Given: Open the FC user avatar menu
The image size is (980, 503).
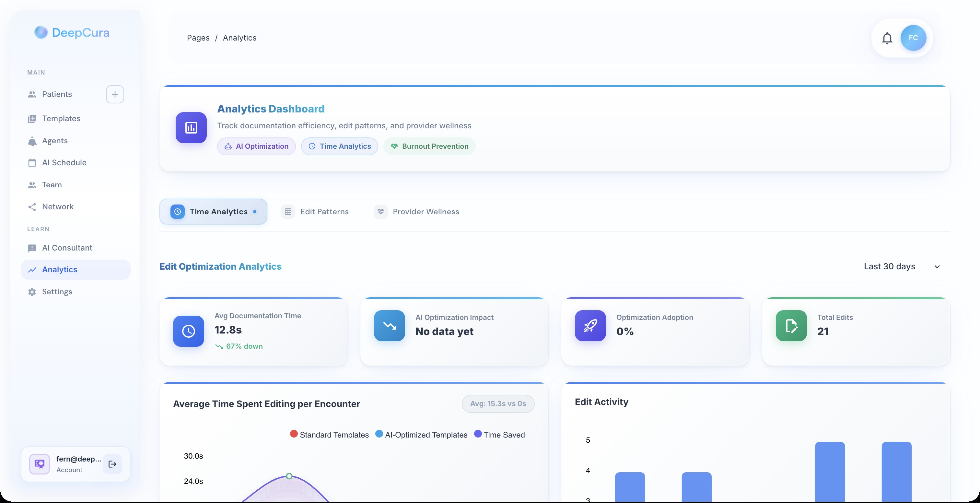Looking at the screenshot, I should (x=913, y=38).
